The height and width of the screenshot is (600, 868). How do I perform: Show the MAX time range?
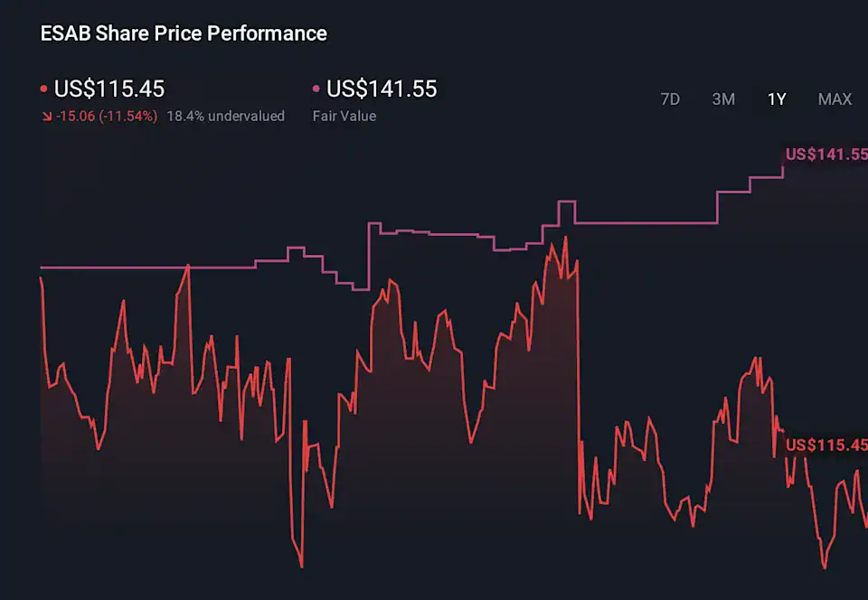(x=835, y=99)
